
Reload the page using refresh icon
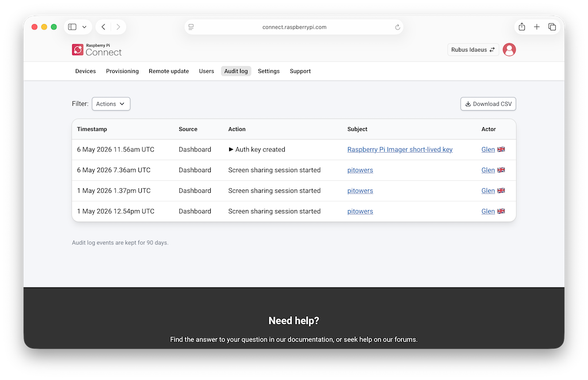coord(397,27)
